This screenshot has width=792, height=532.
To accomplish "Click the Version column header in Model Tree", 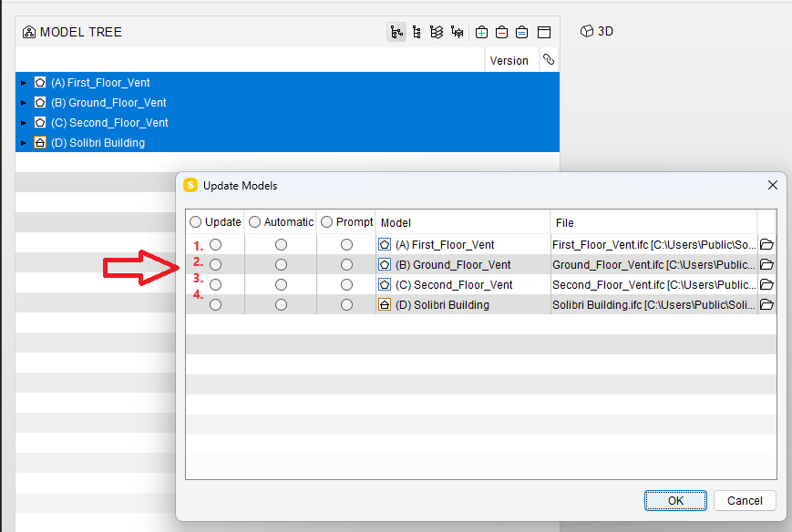I will pyautogui.click(x=509, y=60).
